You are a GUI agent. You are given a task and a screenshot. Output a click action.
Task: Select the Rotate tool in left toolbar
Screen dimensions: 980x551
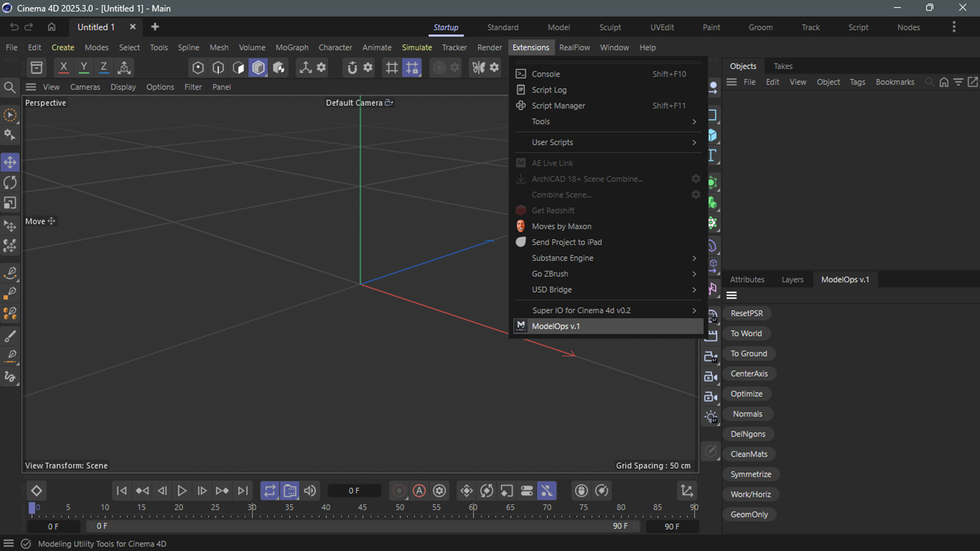[10, 182]
